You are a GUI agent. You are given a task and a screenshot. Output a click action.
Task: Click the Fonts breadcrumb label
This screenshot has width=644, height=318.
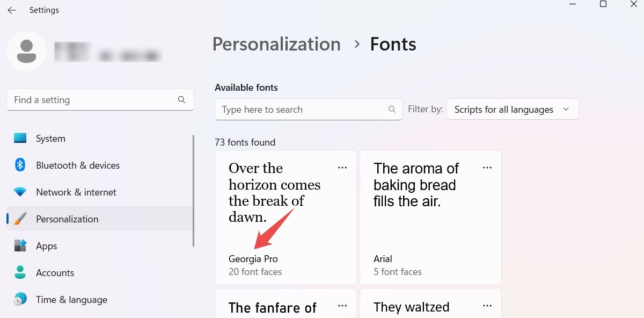click(392, 44)
